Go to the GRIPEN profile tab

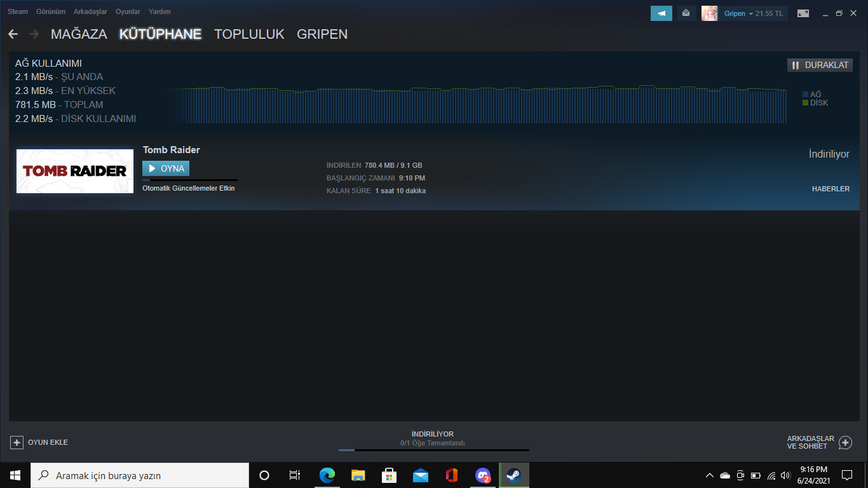(322, 34)
